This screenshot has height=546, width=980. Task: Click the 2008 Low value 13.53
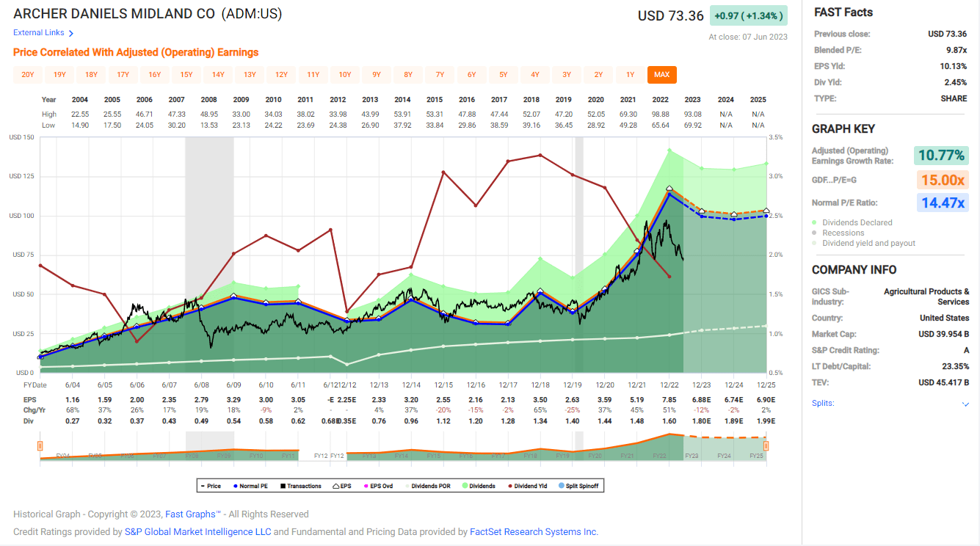[209, 125]
